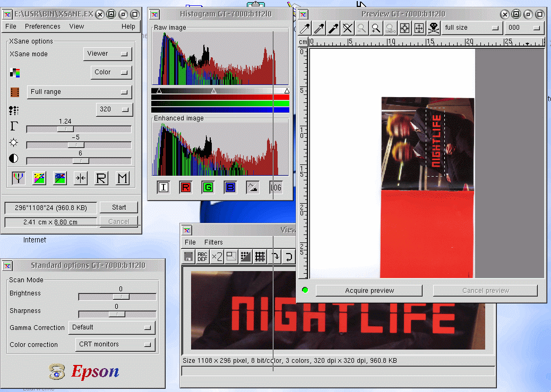Click the dashed selection area in Preview scan
551x392 pixels.
436,142
